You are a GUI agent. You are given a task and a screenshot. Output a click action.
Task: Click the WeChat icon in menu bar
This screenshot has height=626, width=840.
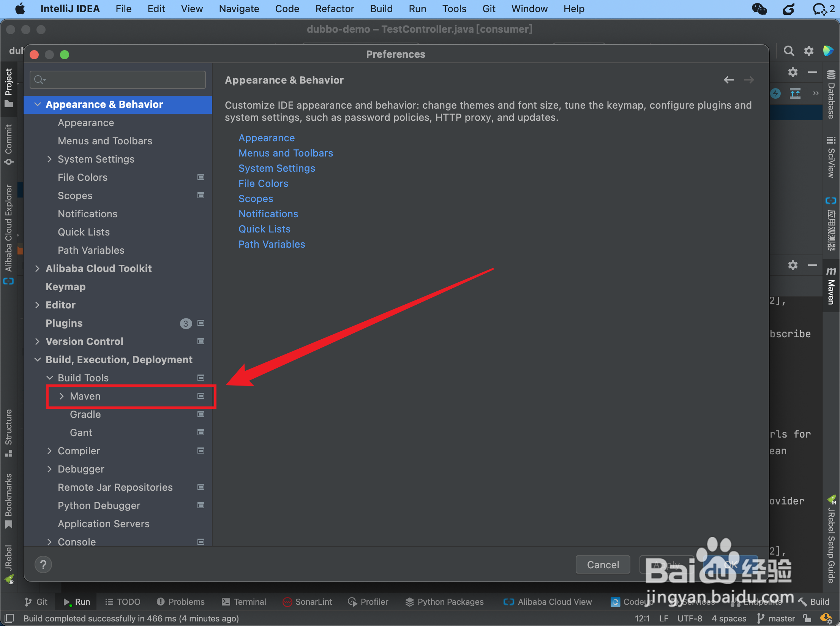tap(759, 9)
